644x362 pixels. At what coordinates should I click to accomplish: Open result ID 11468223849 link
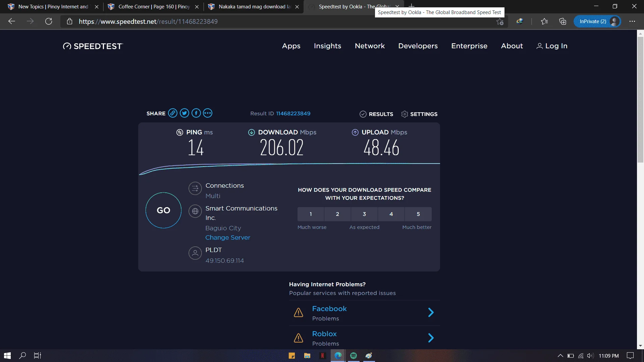tap(293, 114)
